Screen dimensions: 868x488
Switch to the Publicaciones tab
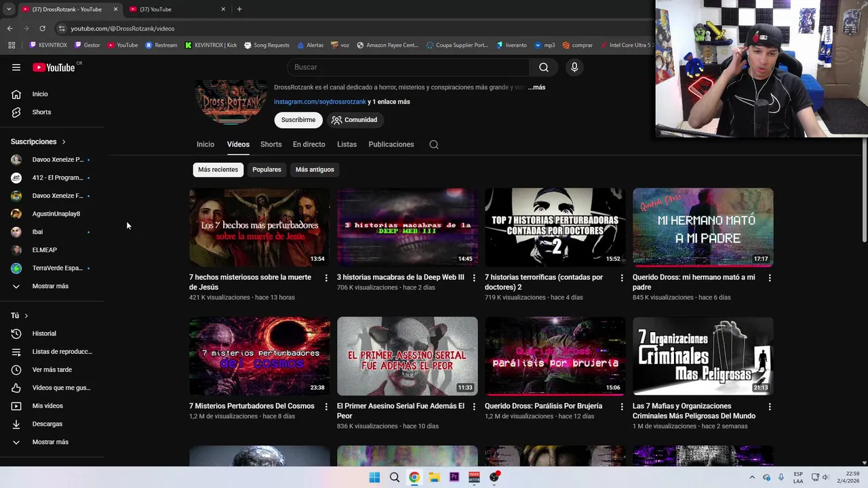(391, 144)
